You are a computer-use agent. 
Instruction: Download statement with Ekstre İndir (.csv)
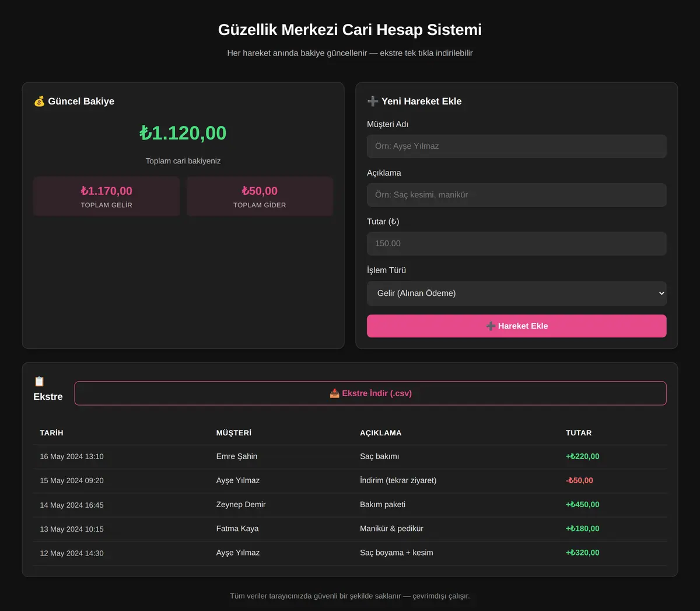[x=370, y=393]
